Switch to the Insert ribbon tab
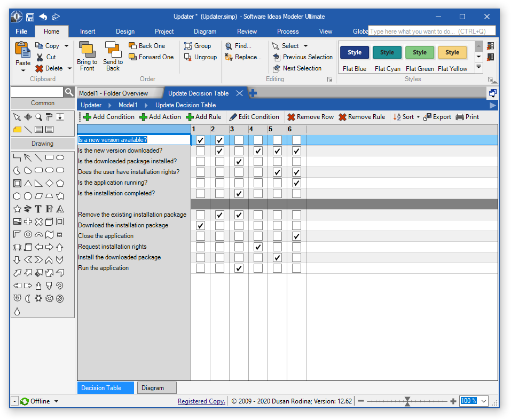The image size is (511, 420). [88, 31]
